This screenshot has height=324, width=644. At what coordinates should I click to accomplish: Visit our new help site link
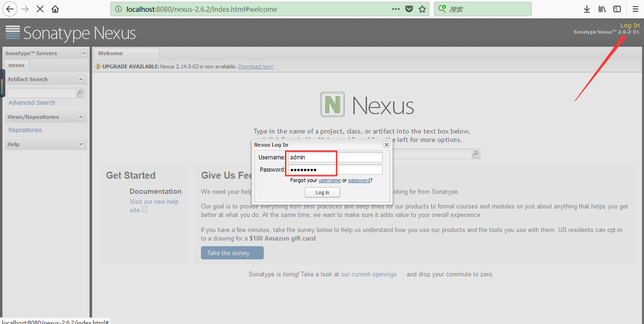tap(154, 206)
